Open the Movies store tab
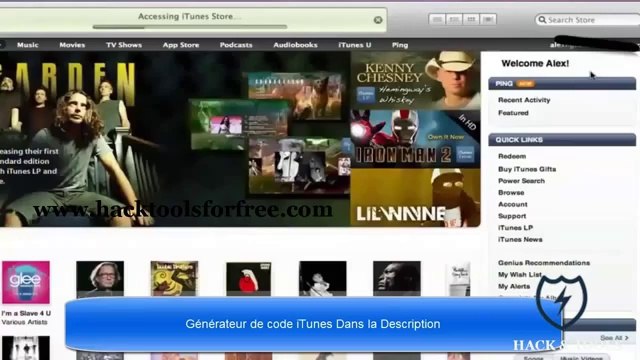This screenshot has width=640, height=360. coord(72,45)
